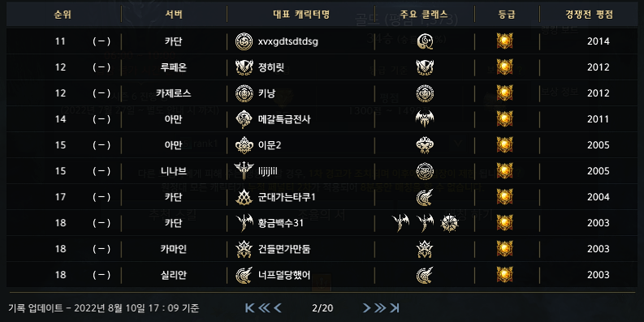Click the class icon beside 이문2
Viewport: 644px width, 322px height.
pyautogui.click(x=244, y=145)
